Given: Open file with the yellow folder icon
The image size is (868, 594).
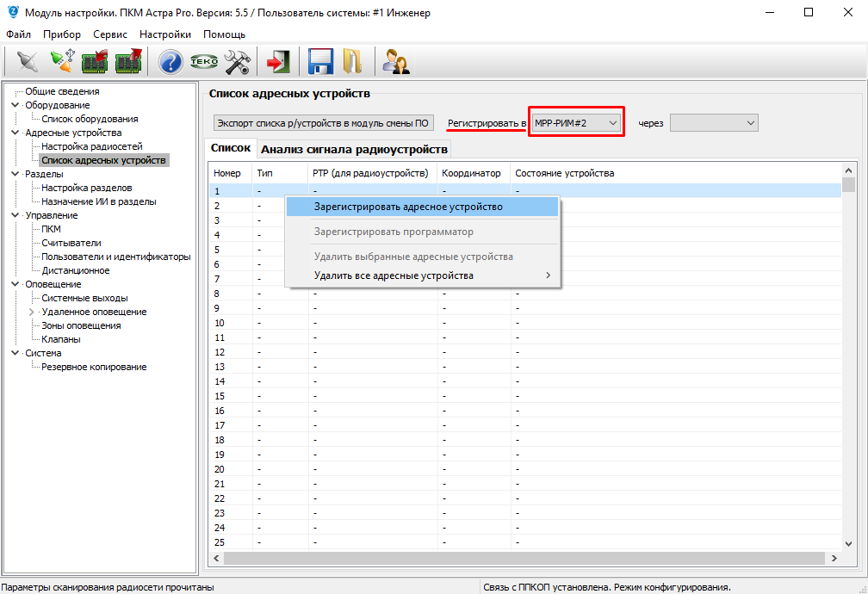Looking at the screenshot, I should [x=352, y=61].
